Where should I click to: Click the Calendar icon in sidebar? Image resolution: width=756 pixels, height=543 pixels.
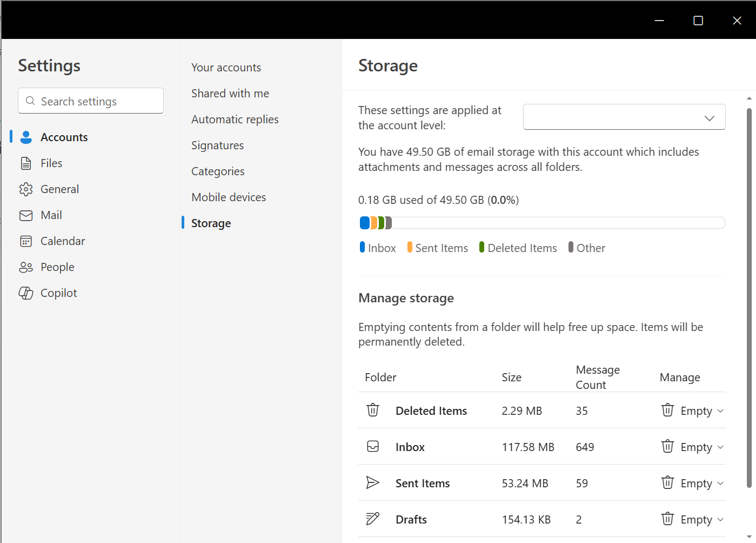26,241
